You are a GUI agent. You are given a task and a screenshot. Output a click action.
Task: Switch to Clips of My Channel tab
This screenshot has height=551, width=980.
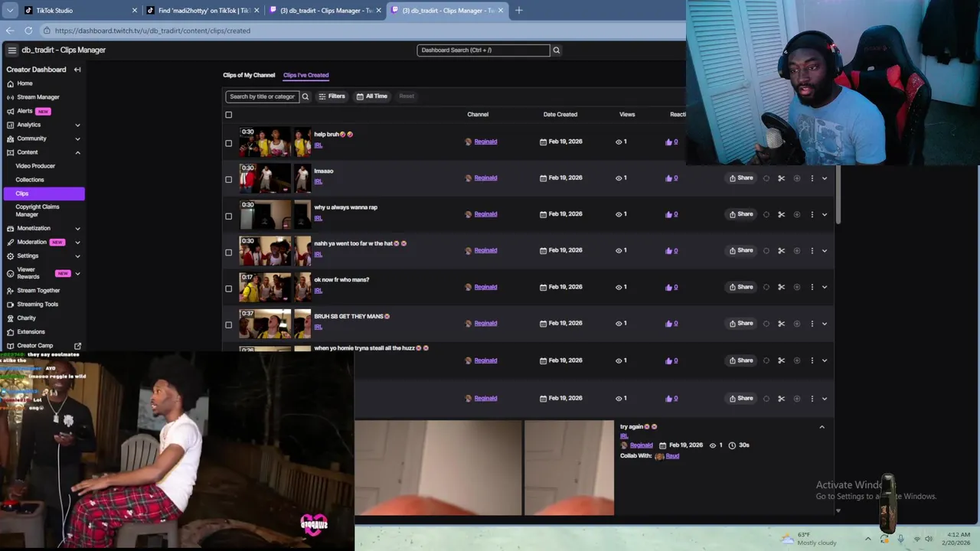pyautogui.click(x=249, y=75)
